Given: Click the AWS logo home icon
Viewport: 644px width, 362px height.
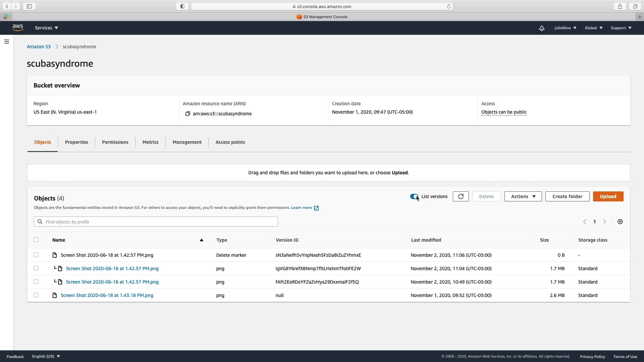Looking at the screenshot, I should point(18,28).
